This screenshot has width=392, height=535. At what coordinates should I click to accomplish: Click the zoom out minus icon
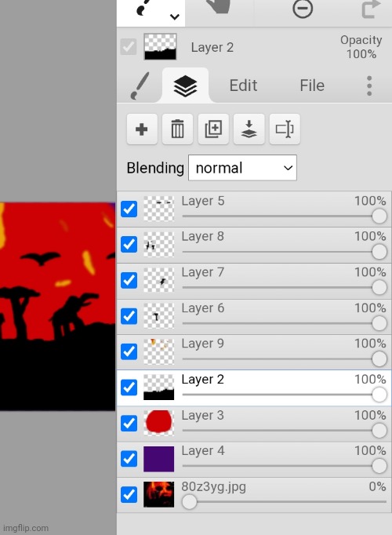(x=303, y=9)
